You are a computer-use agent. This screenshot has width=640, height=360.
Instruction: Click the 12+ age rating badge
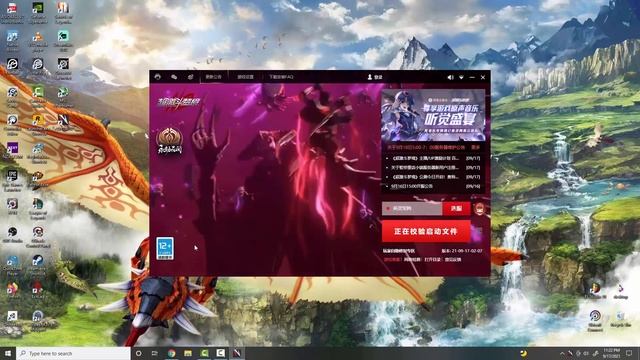tap(165, 248)
